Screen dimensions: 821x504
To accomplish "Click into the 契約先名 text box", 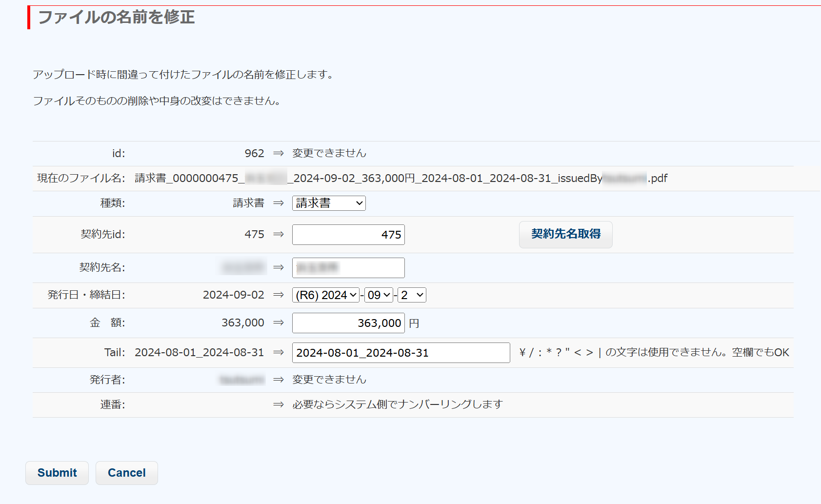I will coord(348,268).
